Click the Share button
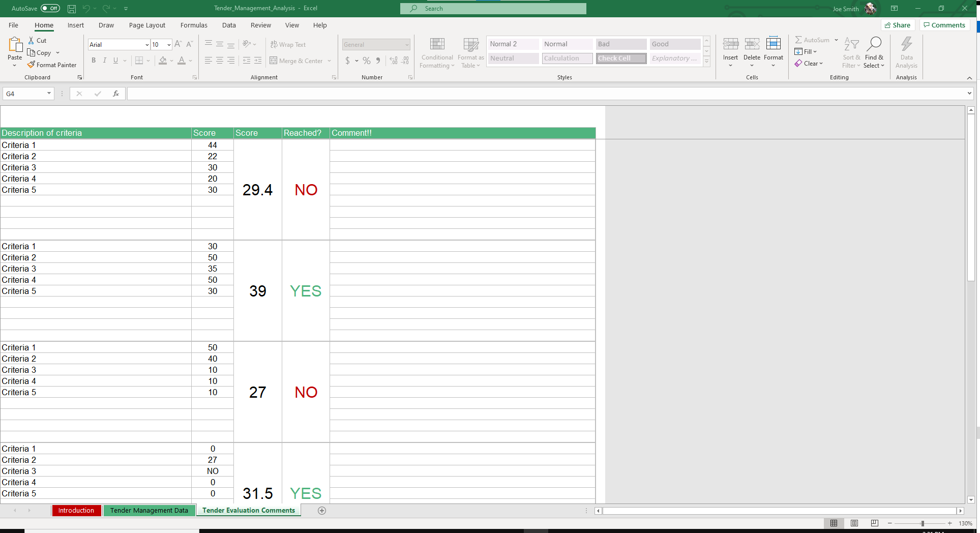The image size is (980, 533). click(x=898, y=25)
